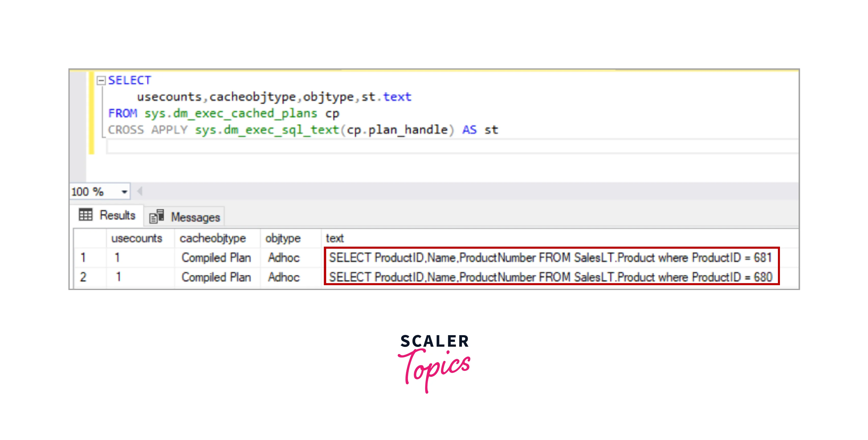
Task: Click the horizontal scroll left arrow
Action: point(140,192)
